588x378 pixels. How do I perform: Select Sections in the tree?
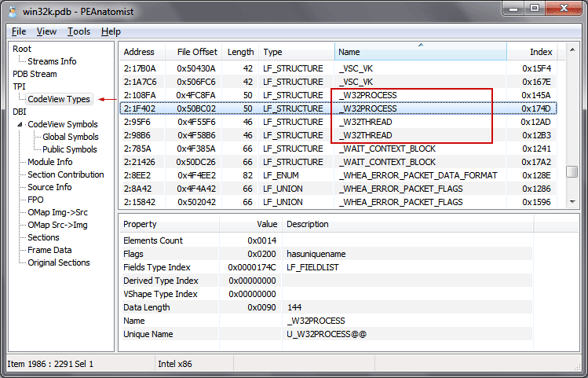[x=43, y=237]
